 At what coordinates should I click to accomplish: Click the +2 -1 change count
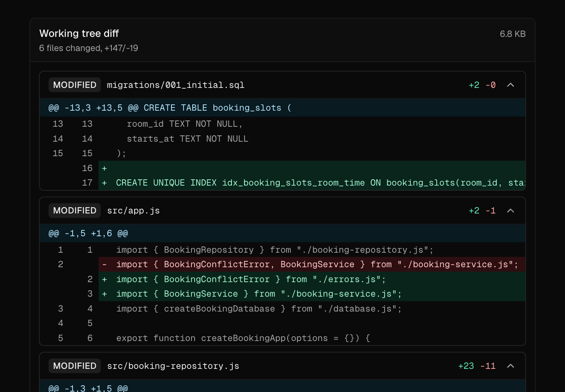click(x=482, y=211)
